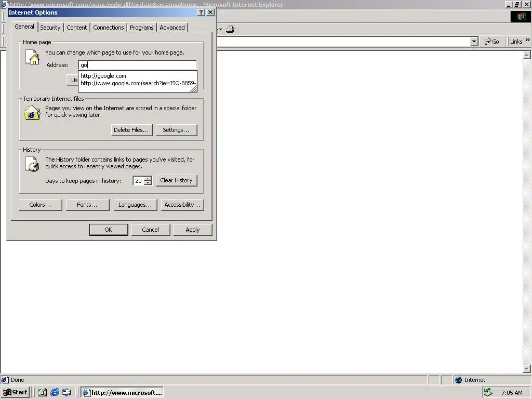Viewport: 532px width, 399px height.
Task: Increase days to keep history
Action: tap(148, 179)
